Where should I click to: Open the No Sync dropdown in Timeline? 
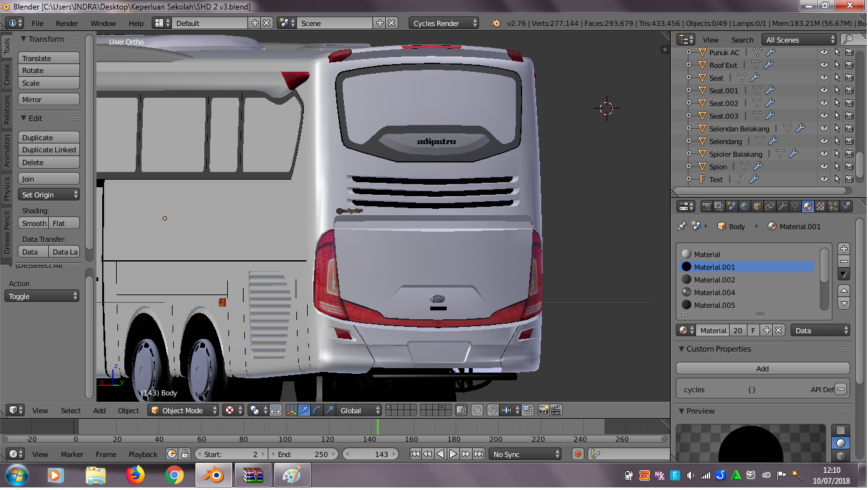525,454
